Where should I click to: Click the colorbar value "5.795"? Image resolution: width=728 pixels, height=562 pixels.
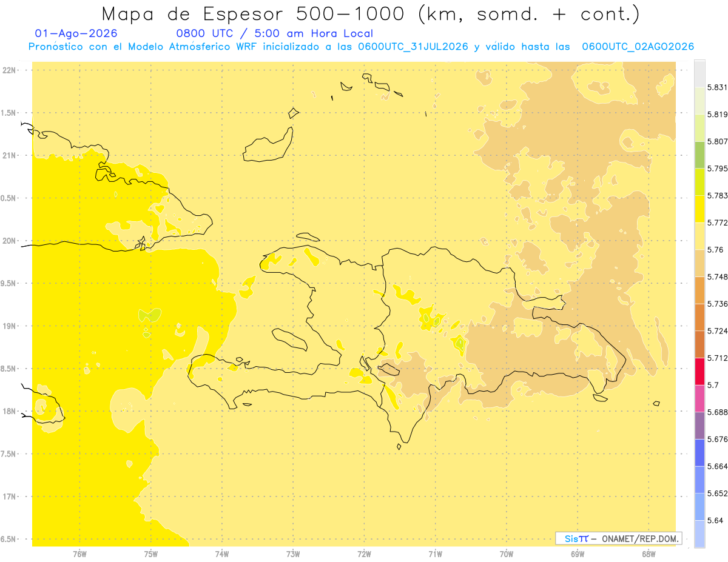pyautogui.click(x=718, y=169)
